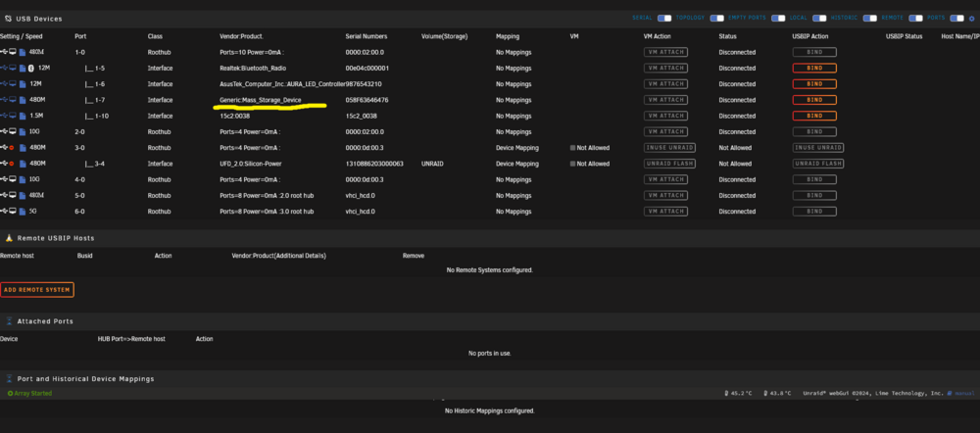Open the settings gear beside Ports toggle
The width and height of the screenshot is (980, 433).
click(972, 19)
